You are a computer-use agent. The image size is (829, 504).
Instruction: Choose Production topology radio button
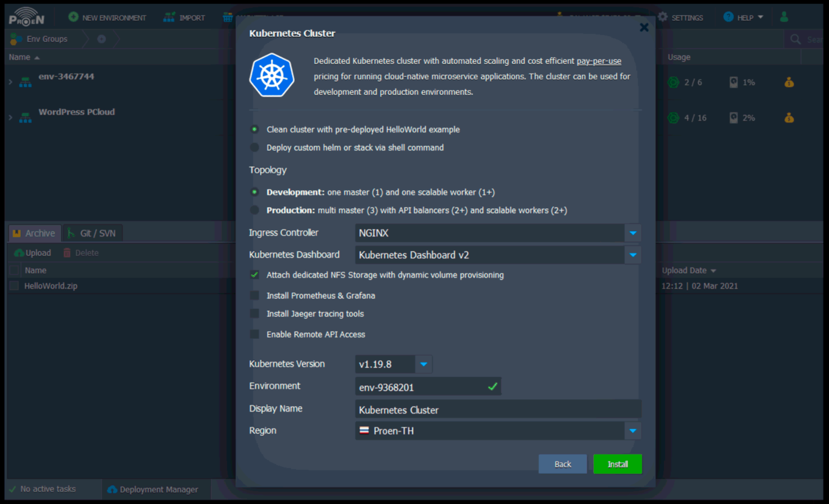point(255,210)
